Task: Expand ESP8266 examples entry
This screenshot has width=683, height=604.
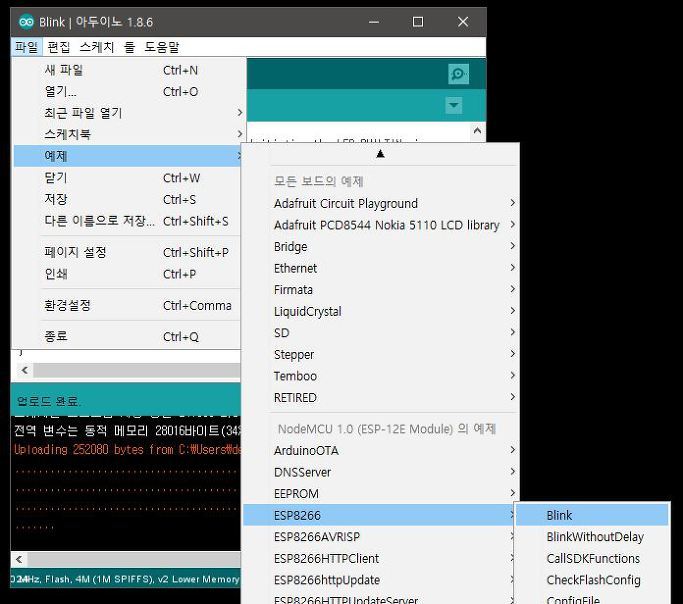Action: coord(379,515)
